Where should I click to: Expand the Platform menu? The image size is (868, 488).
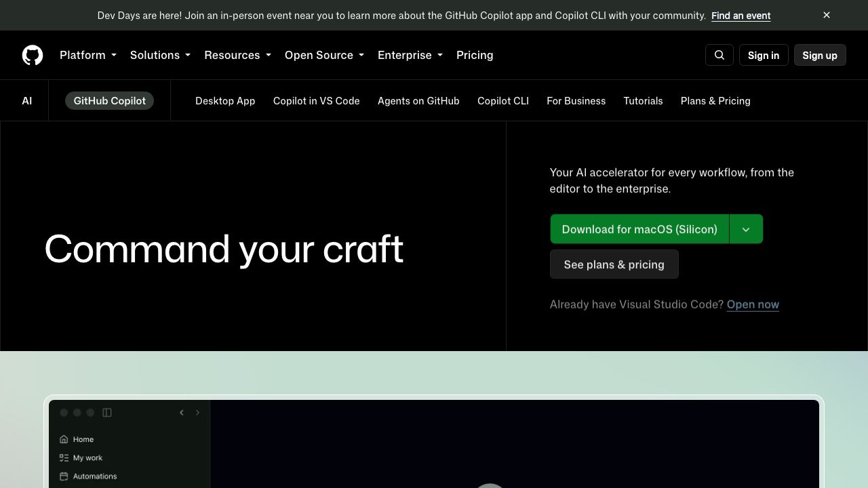[88, 55]
